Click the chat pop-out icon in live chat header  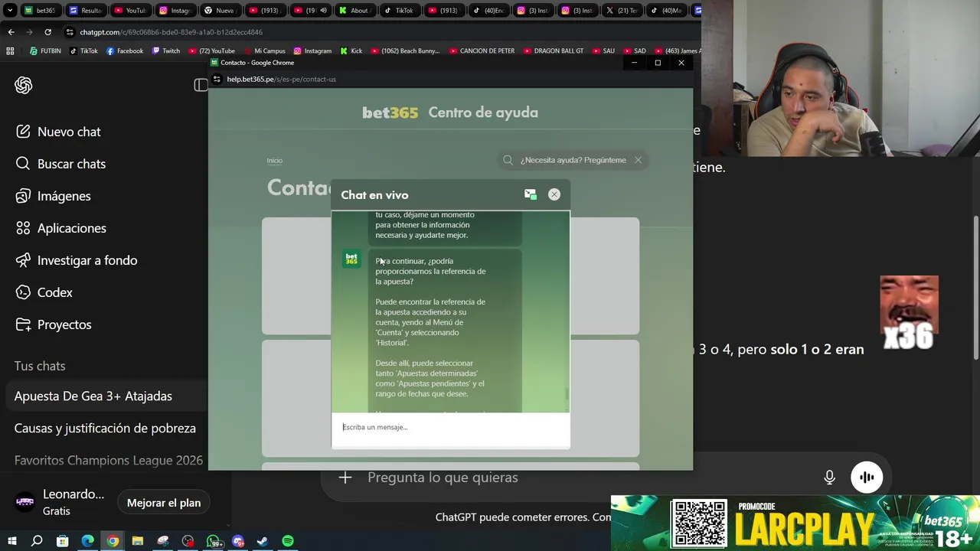point(531,194)
